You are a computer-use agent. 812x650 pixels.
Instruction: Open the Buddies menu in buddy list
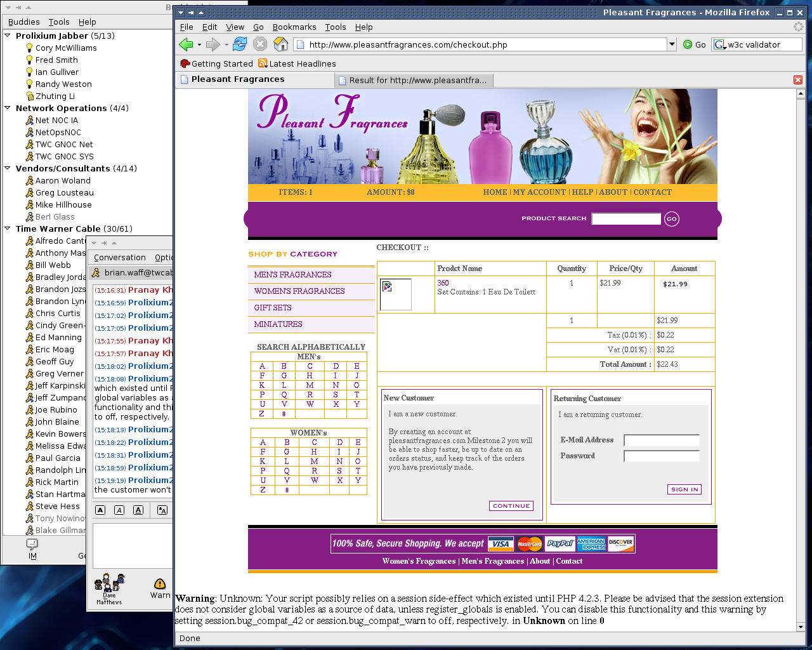click(23, 22)
